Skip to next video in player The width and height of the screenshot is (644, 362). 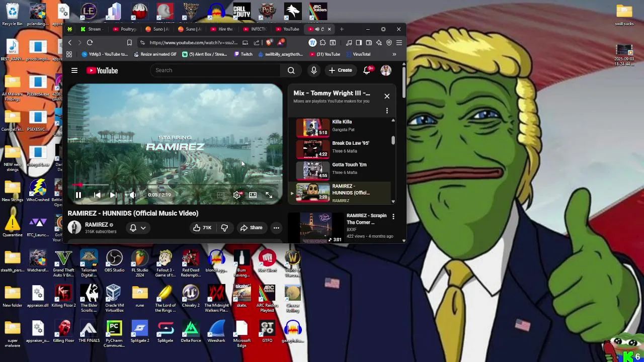113,195
